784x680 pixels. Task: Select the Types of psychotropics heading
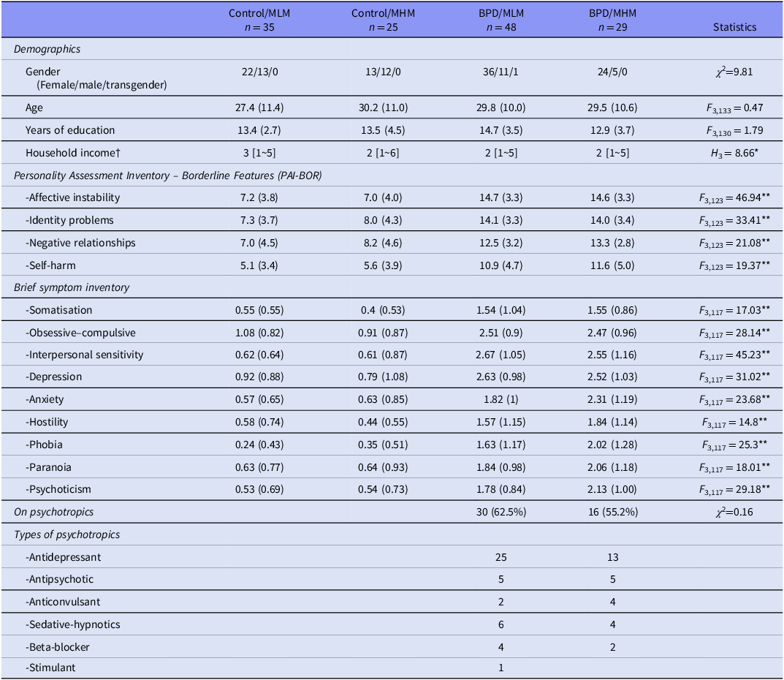pyautogui.click(x=66, y=534)
